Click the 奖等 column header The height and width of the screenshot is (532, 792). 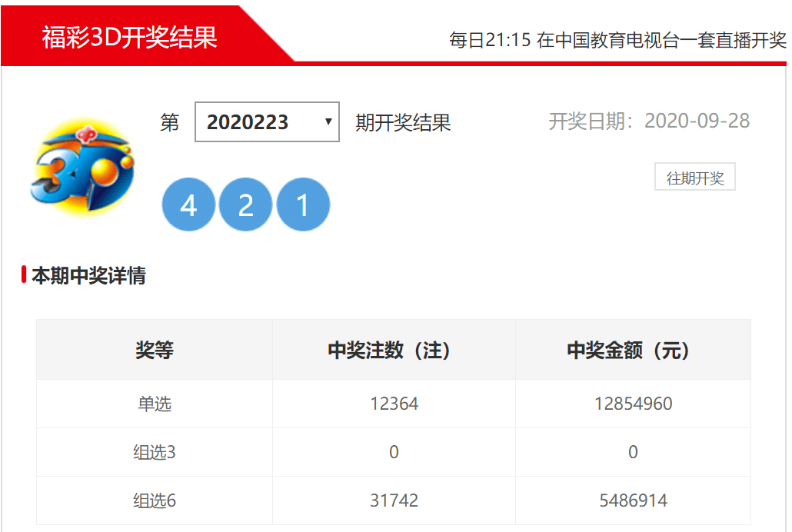[155, 350]
